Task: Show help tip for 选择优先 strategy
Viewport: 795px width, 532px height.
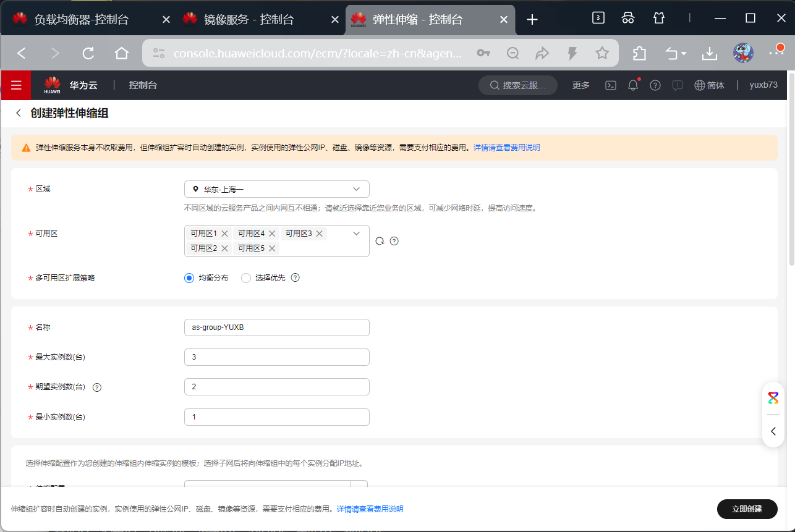Action: pyautogui.click(x=295, y=278)
